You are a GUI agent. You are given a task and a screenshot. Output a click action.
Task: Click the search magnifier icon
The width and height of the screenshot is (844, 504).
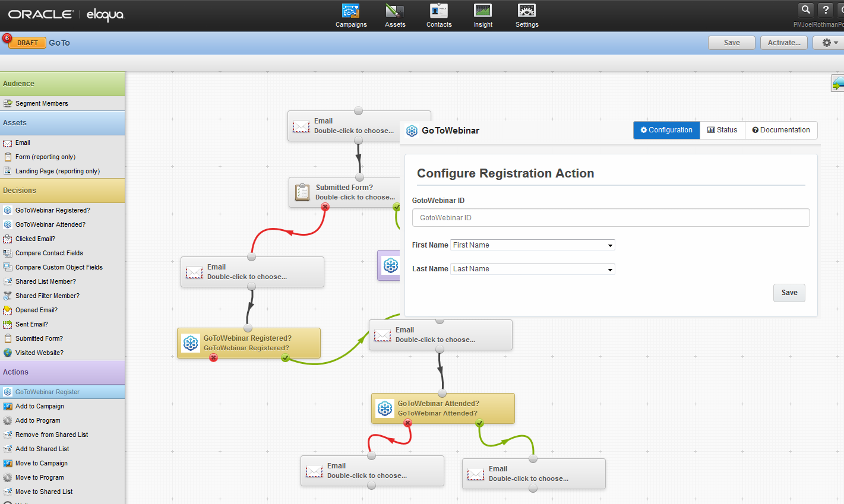click(x=805, y=9)
